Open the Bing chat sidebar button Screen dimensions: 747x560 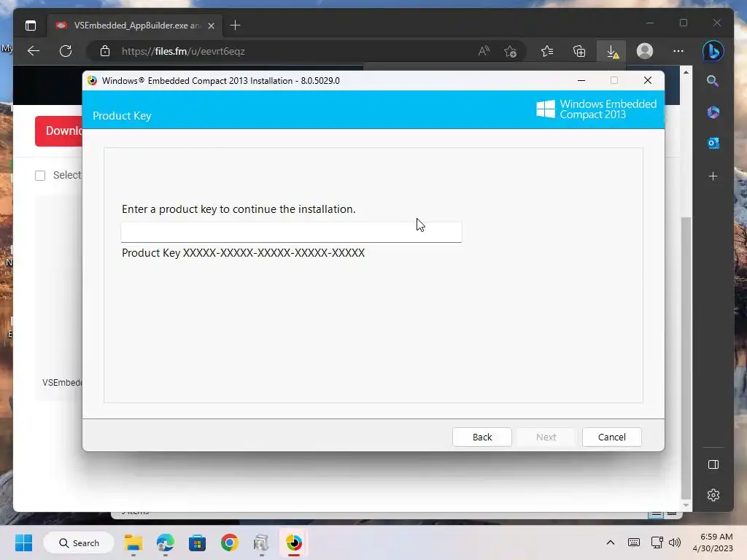[713, 51]
